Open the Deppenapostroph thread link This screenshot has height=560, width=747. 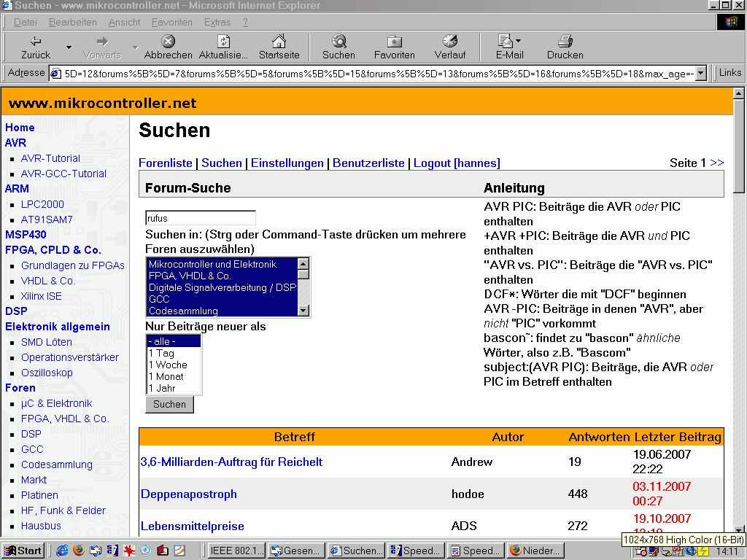188,494
